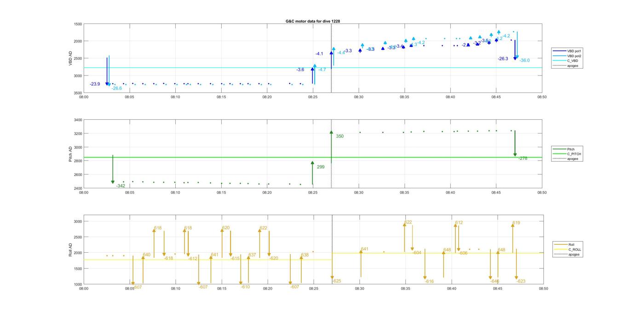Click the '-616' roll data label
The image size is (644, 319).
tap(429, 282)
